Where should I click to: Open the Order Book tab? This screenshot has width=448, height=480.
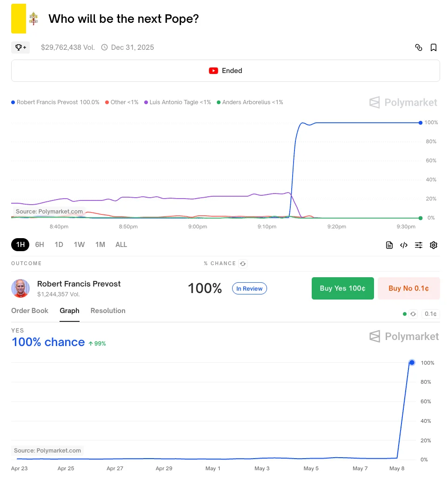click(30, 311)
